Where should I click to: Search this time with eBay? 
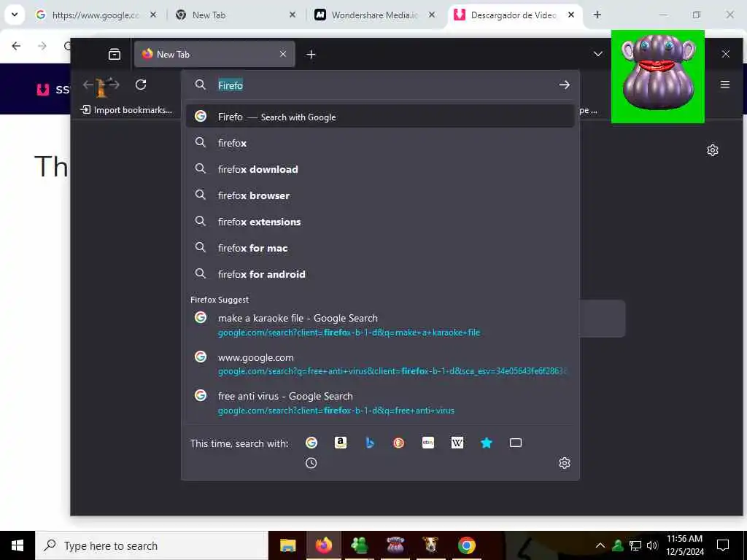[x=427, y=443]
